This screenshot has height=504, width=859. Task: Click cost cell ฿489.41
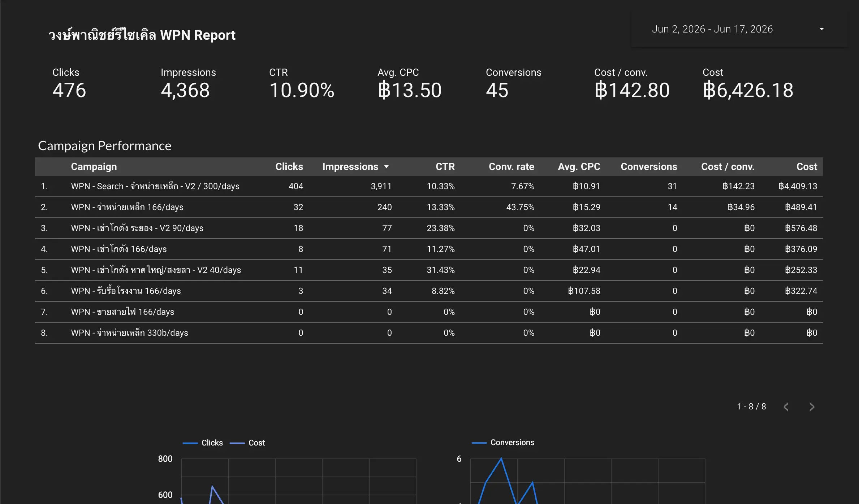click(801, 207)
